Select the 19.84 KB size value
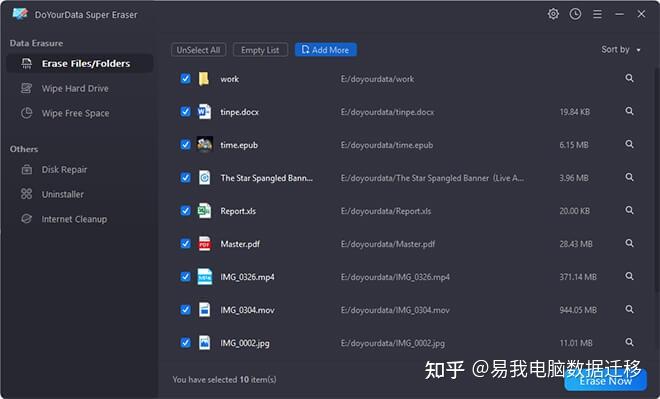The image size is (660, 399). (x=575, y=112)
